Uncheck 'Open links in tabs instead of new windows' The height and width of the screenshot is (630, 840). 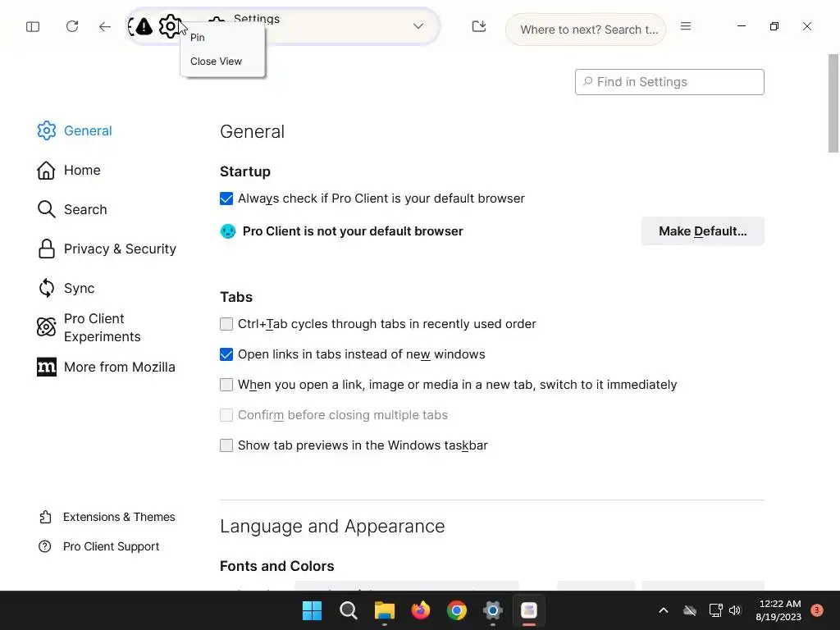[x=226, y=354]
